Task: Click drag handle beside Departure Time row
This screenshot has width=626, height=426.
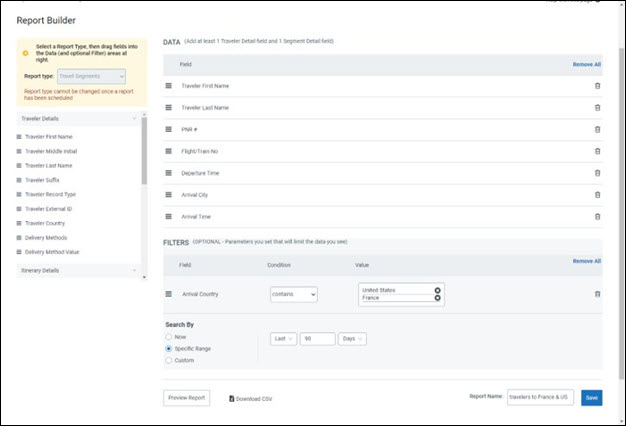Action: pos(169,173)
